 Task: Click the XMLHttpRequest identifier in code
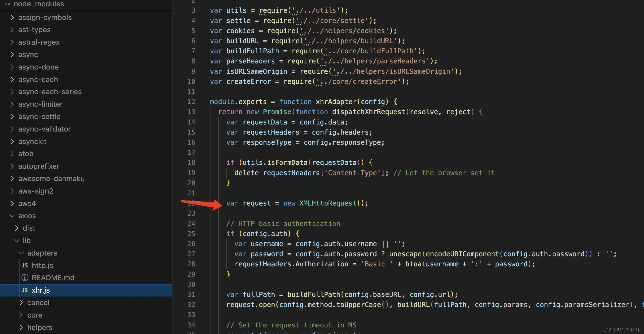click(328, 203)
